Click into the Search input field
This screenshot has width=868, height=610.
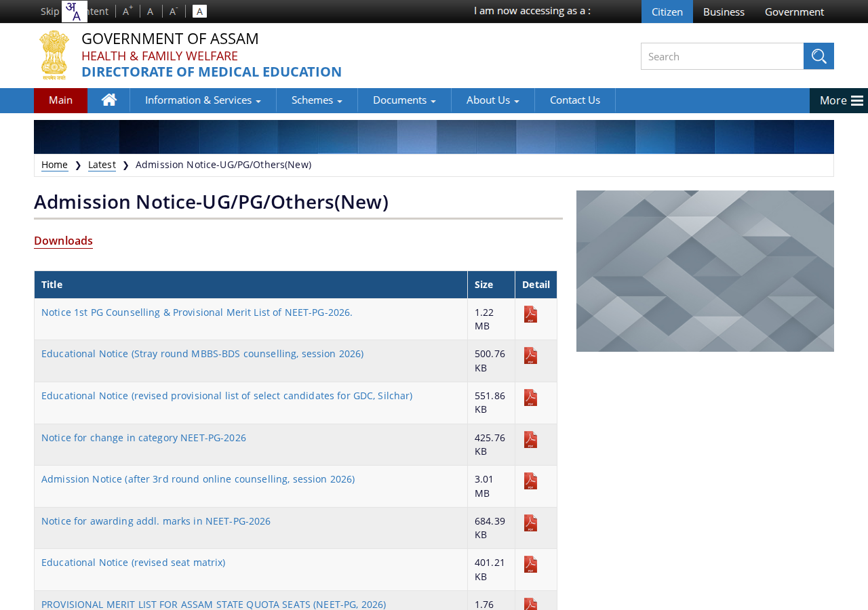(x=722, y=56)
